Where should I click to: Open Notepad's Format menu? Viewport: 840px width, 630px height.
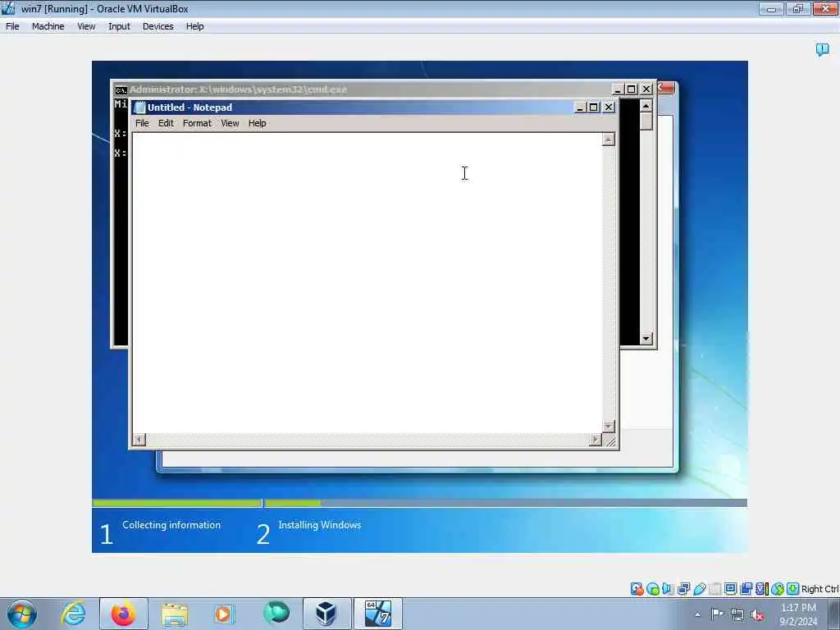point(197,123)
